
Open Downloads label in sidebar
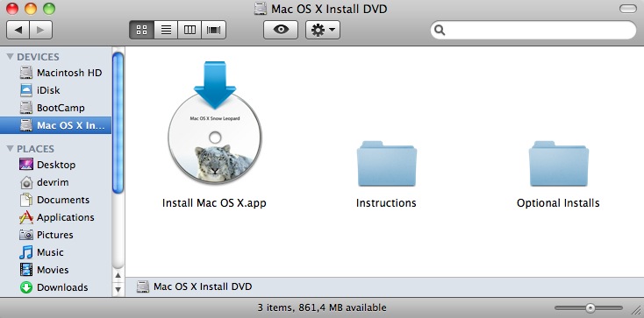coord(62,287)
